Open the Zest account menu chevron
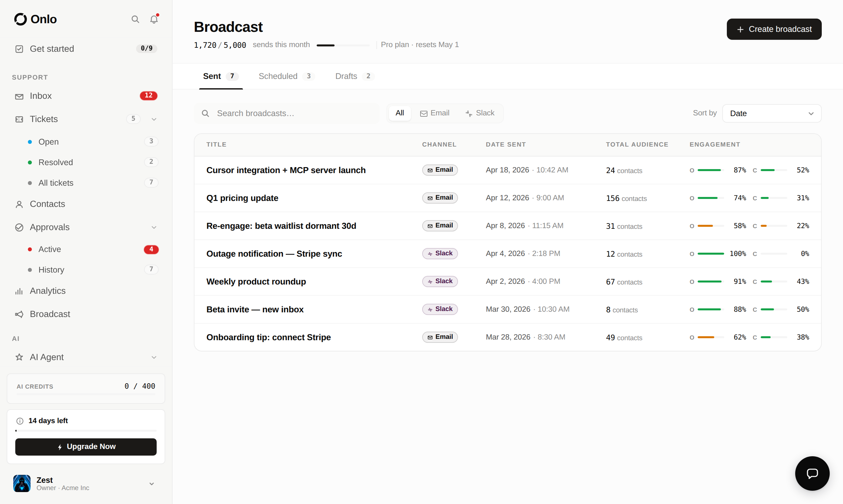 click(152, 484)
